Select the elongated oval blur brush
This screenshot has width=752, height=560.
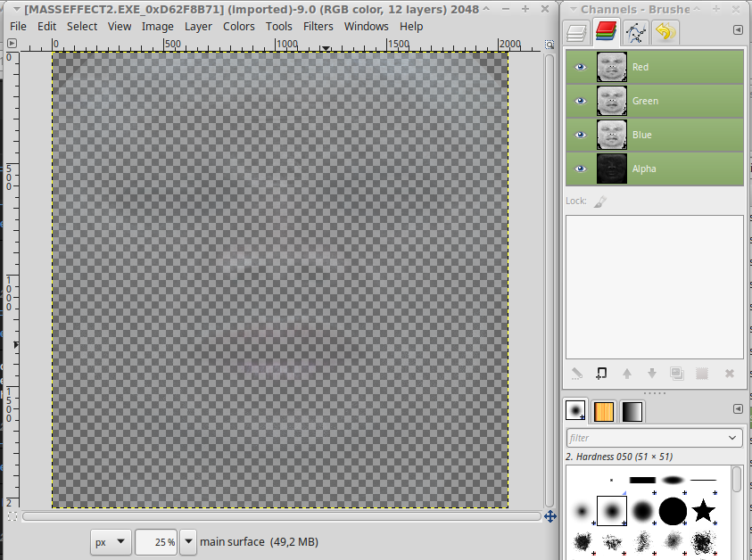click(673, 480)
